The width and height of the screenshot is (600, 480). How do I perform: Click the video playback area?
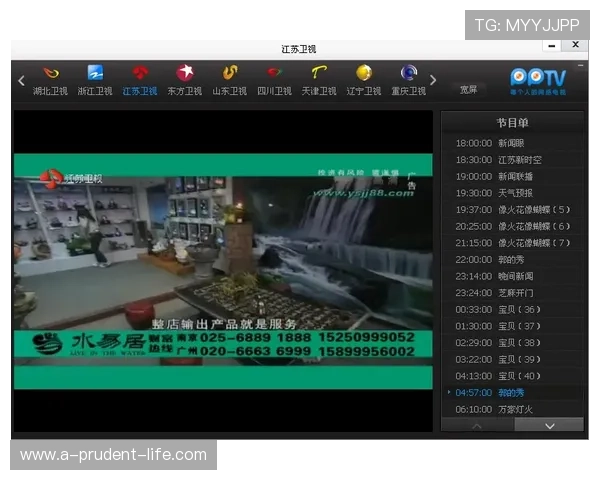point(223,271)
